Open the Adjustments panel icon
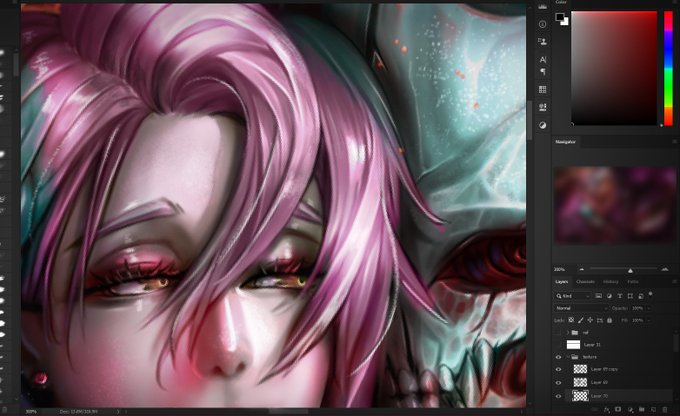The height and width of the screenshot is (416, 680). [542, 125]
